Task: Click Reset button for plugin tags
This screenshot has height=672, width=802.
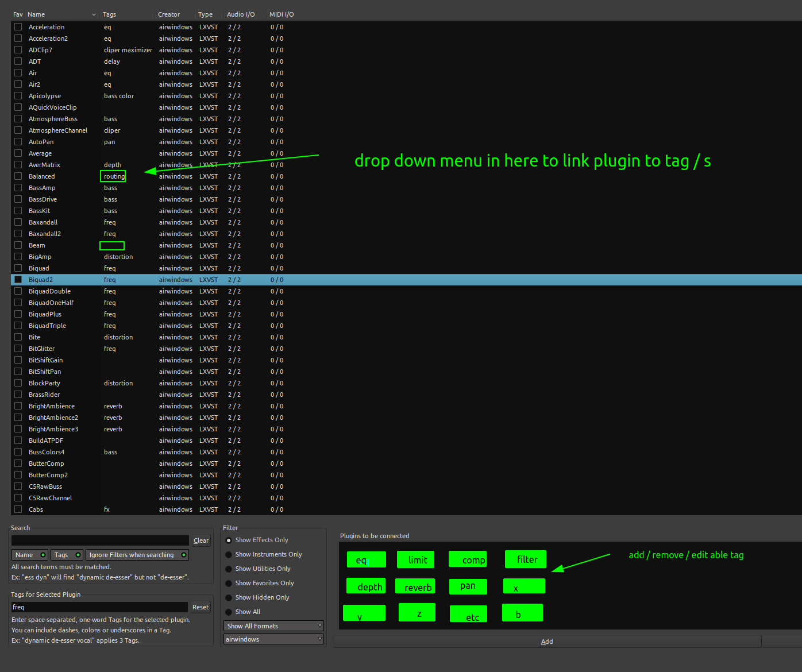Action: click(x=200, y=607)
